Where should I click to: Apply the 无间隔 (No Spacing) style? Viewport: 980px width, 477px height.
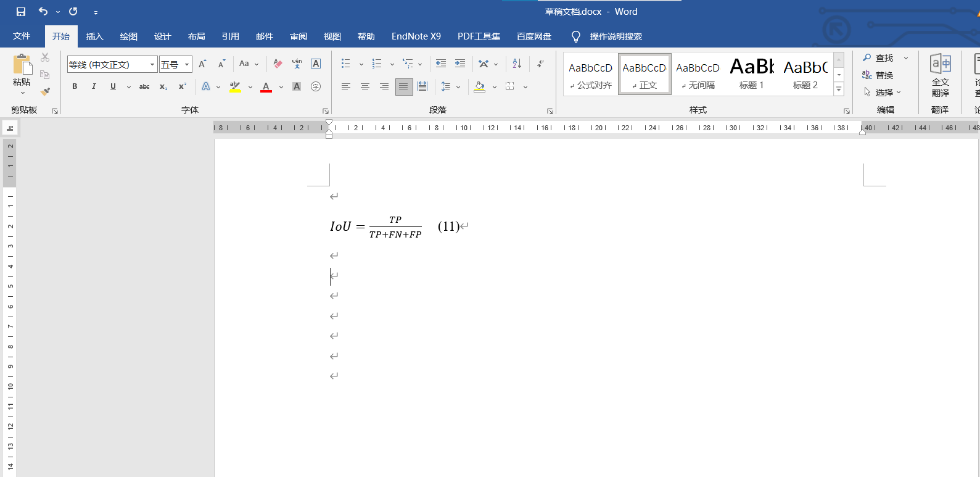pos(698,74)
